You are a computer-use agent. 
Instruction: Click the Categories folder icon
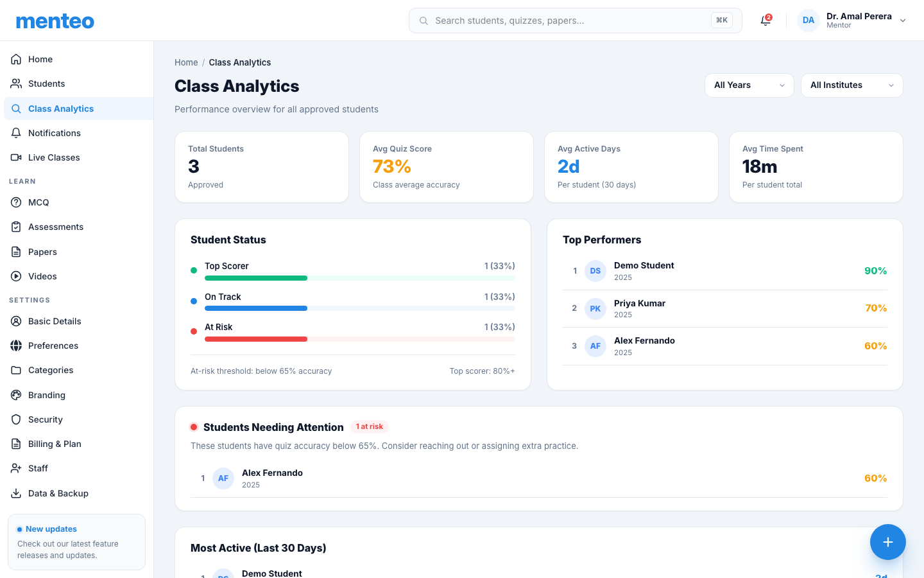16,370
